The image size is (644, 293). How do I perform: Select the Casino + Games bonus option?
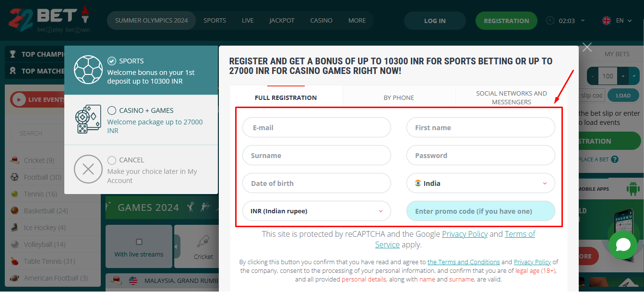tap(112, 110)
